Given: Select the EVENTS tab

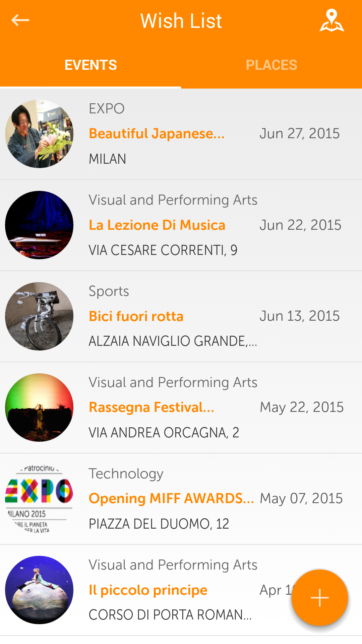Looking at the screenshot, I should [x=90, y=65].
